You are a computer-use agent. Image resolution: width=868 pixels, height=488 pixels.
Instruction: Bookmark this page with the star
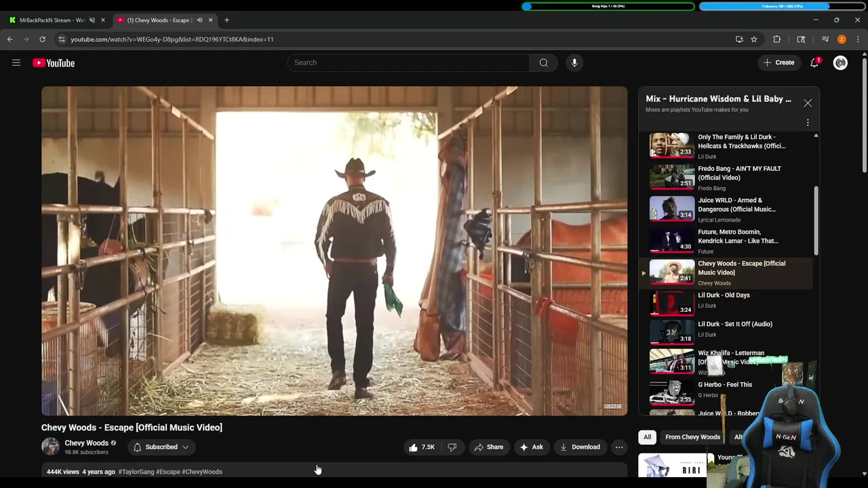(x=754, y=39)
